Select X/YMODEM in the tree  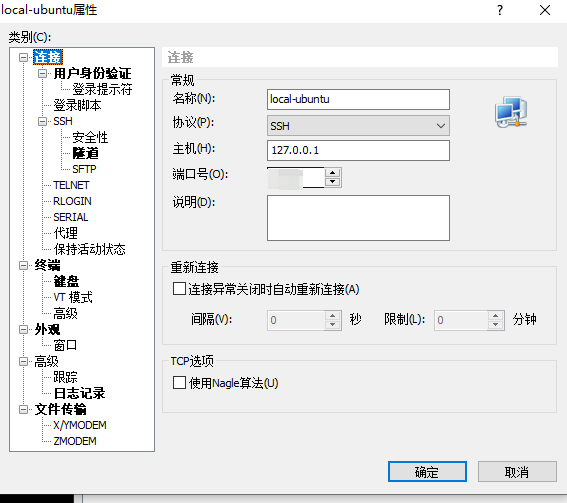click(x=80, y=425)
